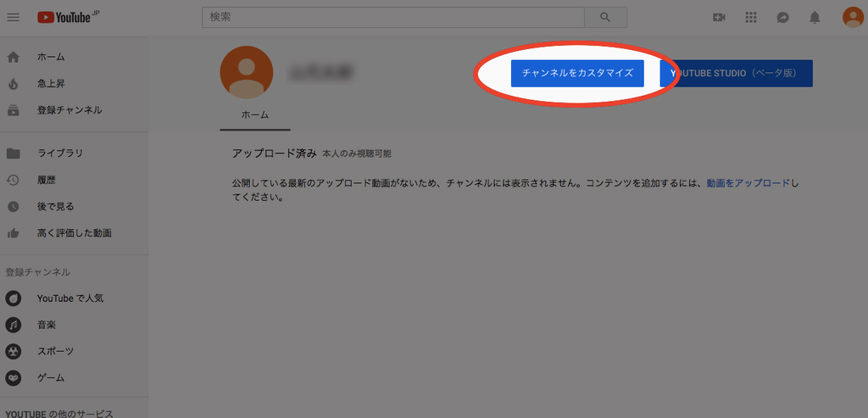Click the trending flame icon
Viewport: 868px width, 418px height.
pyautogui.click(x=13, y=84)
